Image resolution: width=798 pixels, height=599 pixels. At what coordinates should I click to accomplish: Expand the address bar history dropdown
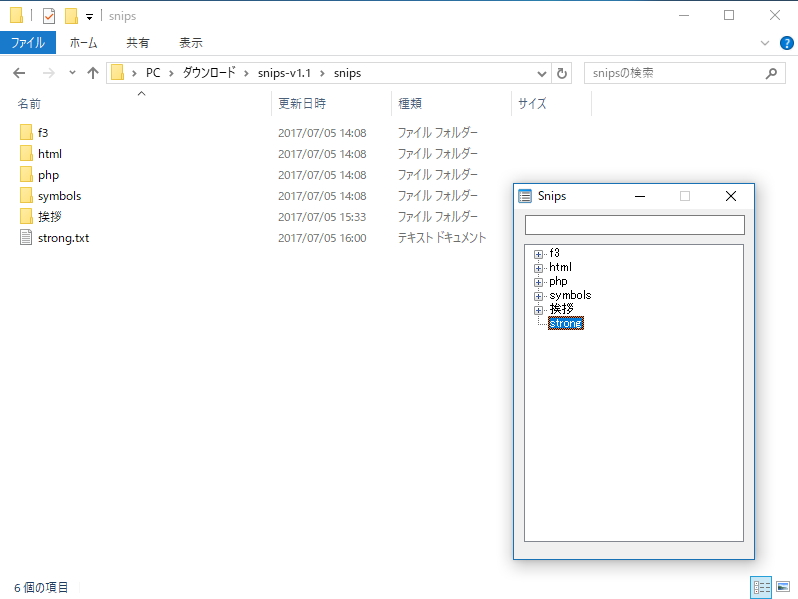pos(542,74)
